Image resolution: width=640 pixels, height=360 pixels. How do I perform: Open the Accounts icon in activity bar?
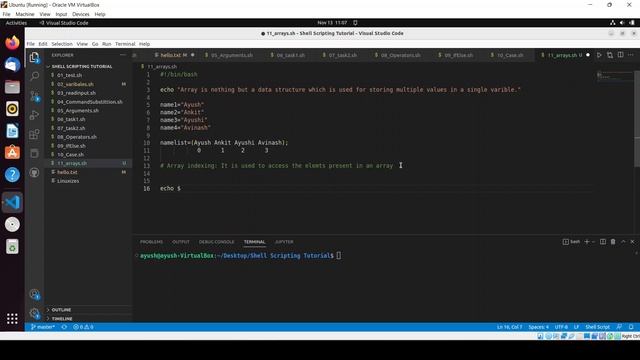[35, 294]
